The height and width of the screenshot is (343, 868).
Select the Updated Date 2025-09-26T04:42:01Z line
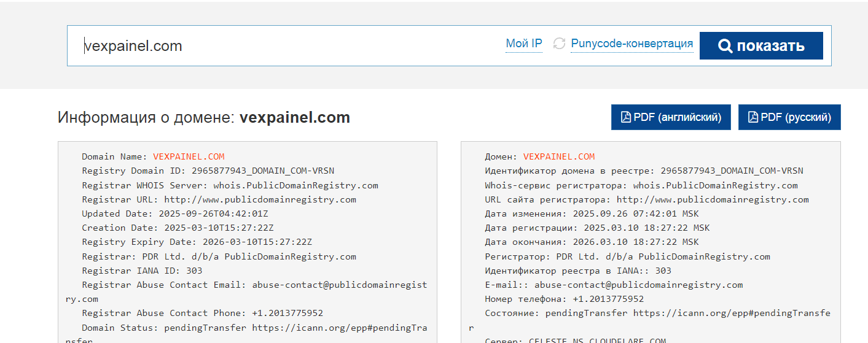pyautogui.click(x=175, y=214)
